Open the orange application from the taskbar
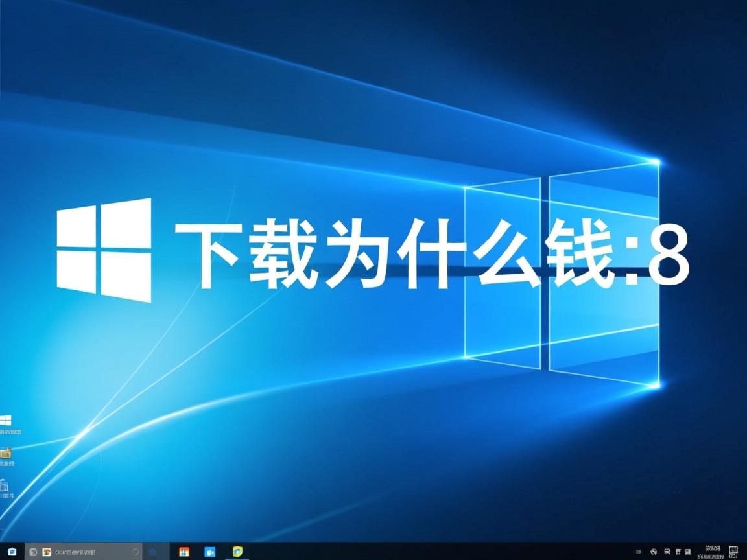Screen dimensions: 747x560 184,552
